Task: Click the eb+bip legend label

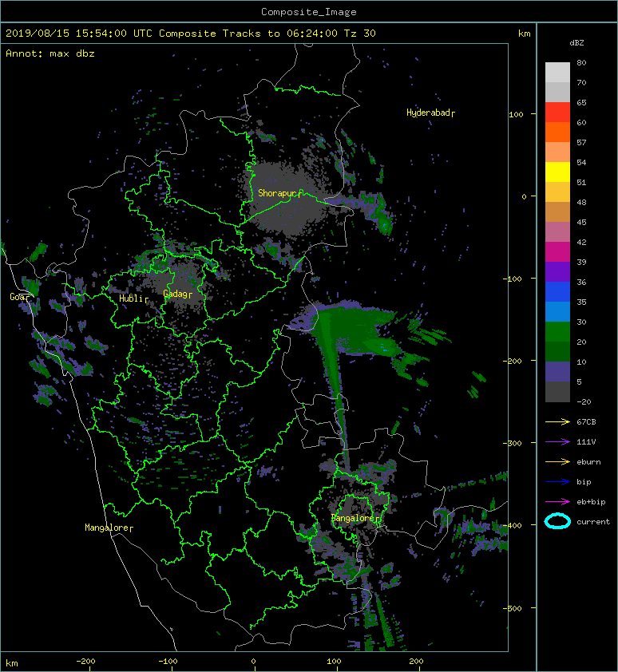Action: point(591,502)
